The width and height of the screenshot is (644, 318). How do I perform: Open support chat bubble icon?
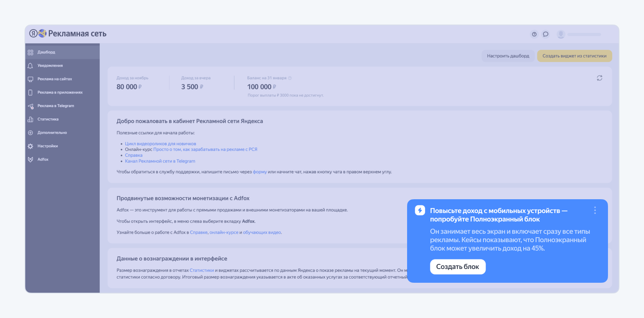pos(545,34)
